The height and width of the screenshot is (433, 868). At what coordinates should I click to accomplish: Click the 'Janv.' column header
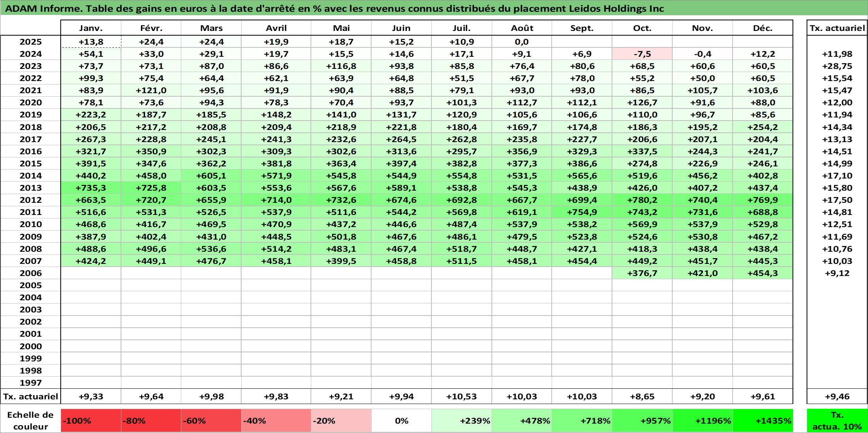coord(91,28)
